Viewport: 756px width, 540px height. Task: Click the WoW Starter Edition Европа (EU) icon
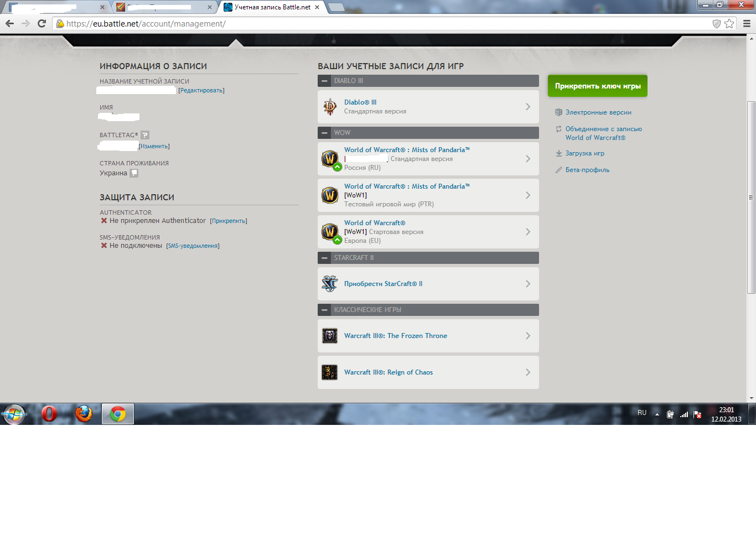[x=331, y=232]
